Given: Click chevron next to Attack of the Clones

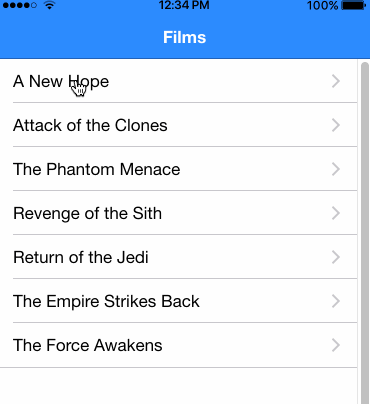Looking at the screenshot, I should click(336, 125).
